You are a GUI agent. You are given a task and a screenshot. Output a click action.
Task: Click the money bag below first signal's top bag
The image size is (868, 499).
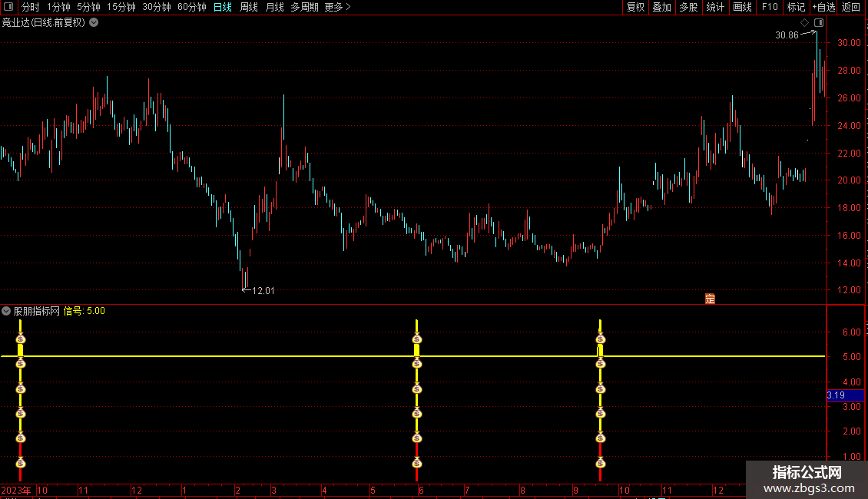pyautogui.click(x=21, y=363)
